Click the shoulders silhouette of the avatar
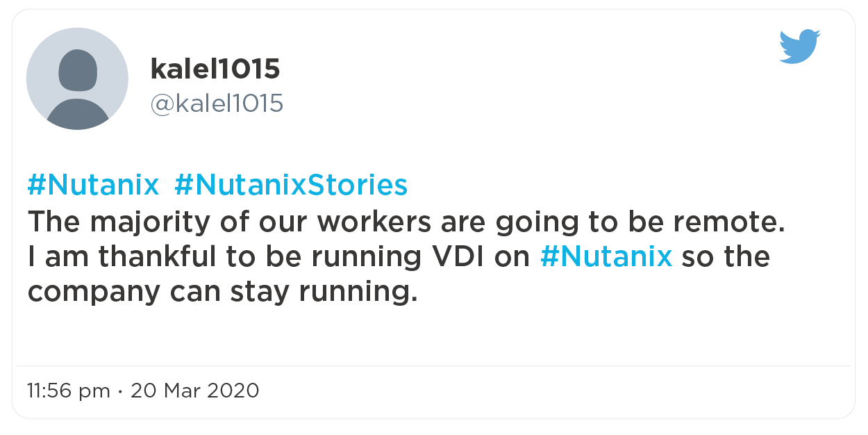Image resolution: width=868 pixels, height=435 pixels. (77, 115)
